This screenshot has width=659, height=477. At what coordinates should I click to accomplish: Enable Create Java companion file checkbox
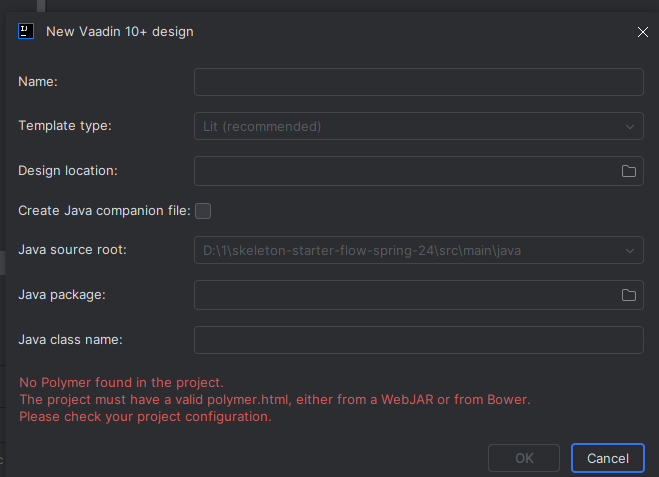(203, 211)
